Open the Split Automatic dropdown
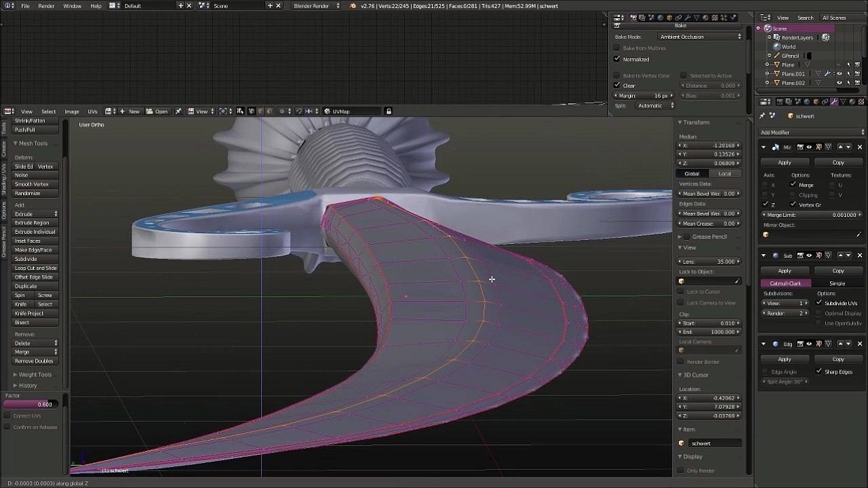This screenshot has height=488, width=868. pos(655,106)
